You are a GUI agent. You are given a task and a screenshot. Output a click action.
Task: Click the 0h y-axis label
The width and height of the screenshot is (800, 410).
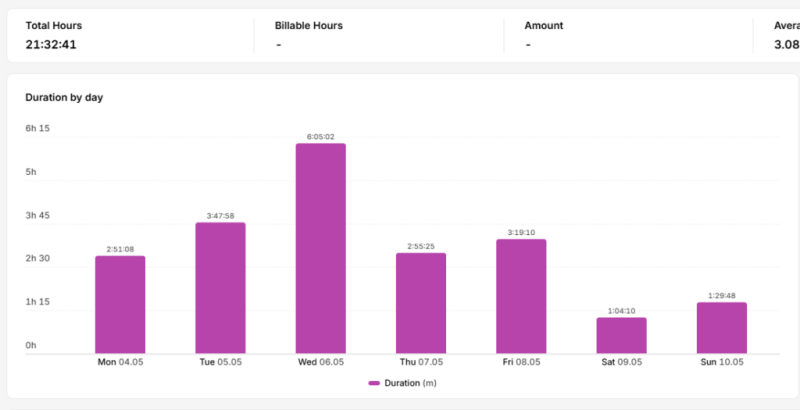click(x=31, y=345)
